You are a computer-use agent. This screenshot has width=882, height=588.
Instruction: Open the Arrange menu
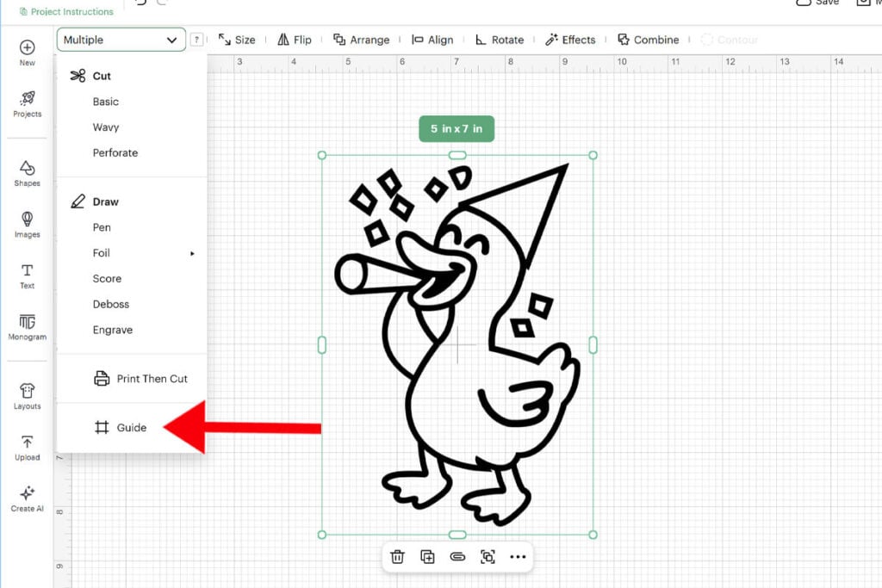point(362,40)
